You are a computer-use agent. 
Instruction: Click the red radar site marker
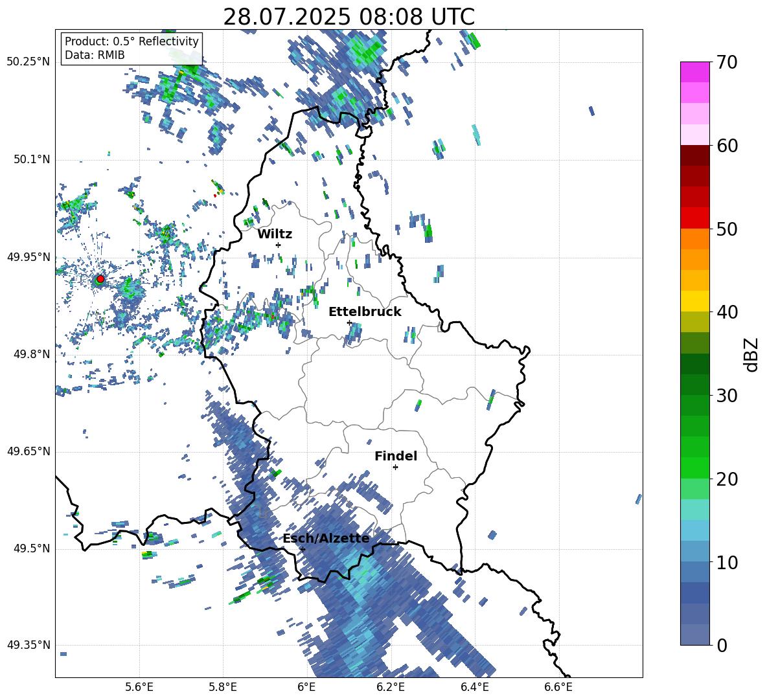pyautogui.click(x=100, y=279)
